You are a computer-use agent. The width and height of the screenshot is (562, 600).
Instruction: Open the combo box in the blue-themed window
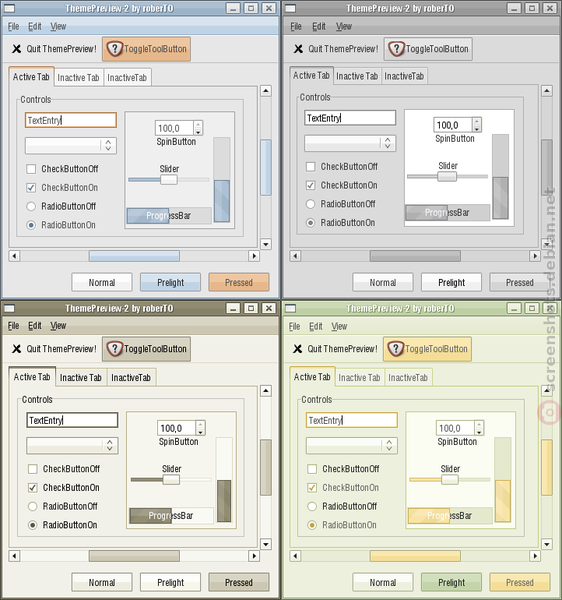pos(71,145)
